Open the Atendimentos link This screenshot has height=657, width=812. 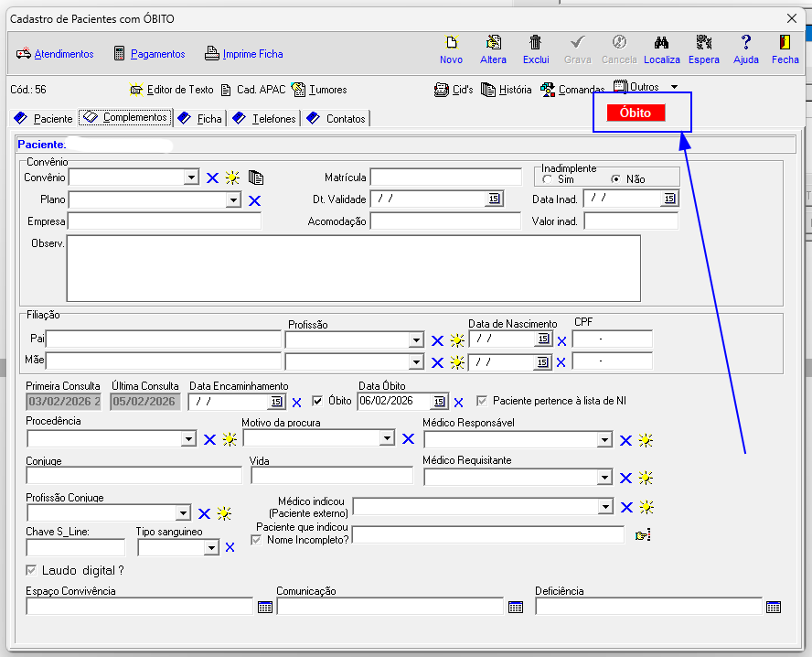(63, 54)
